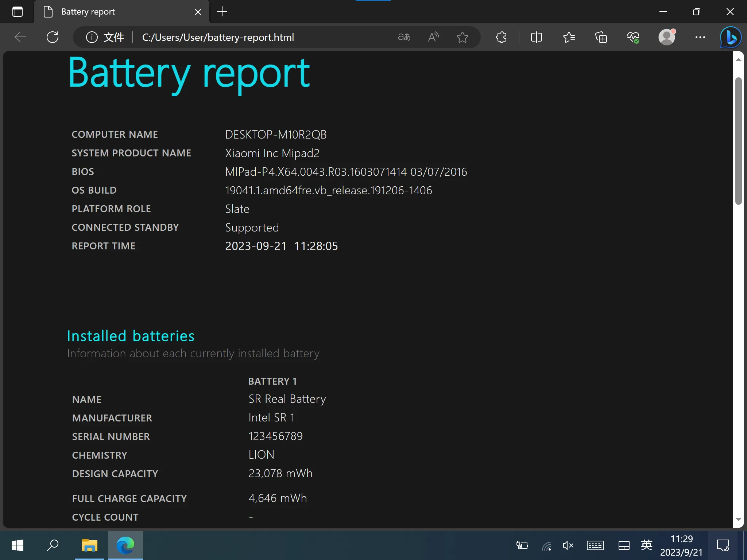Click the 'Installed batteries' heading
Screen dimensions: 747x560
tap(131, 336)
